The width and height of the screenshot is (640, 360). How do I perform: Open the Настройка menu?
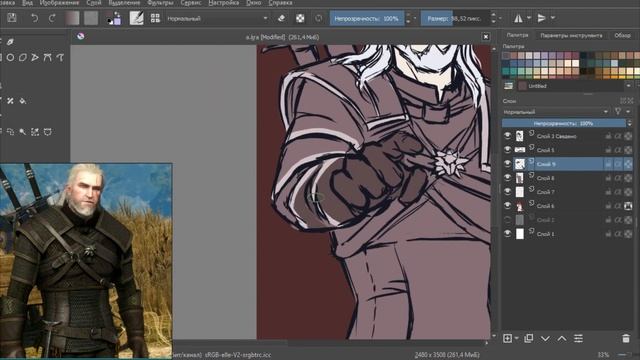pos(223,3)
